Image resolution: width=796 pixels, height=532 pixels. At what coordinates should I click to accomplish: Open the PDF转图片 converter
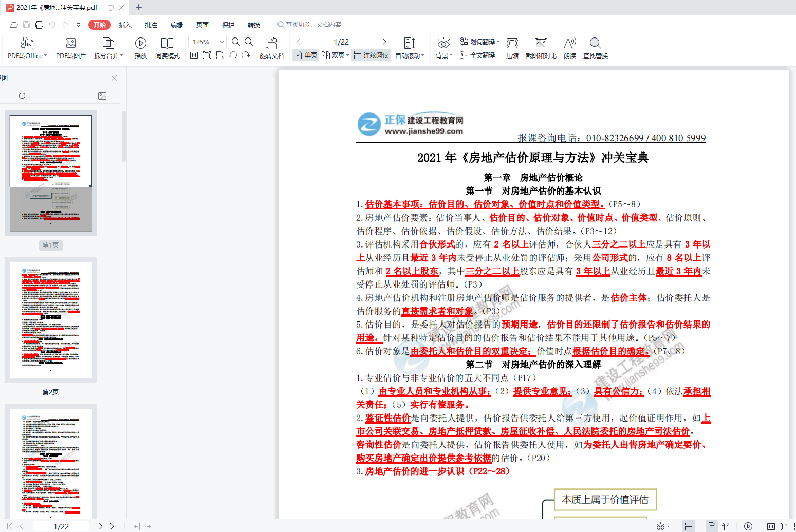[x=70, y=47]
